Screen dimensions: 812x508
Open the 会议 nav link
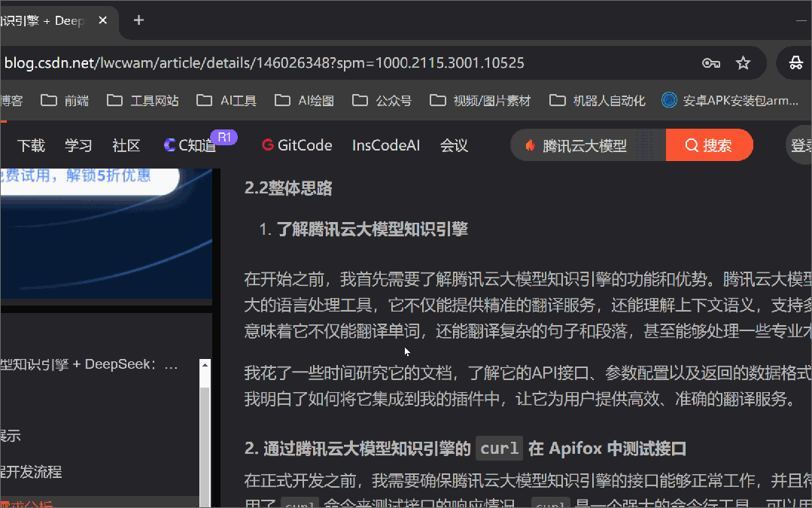(x=454, y=145)
